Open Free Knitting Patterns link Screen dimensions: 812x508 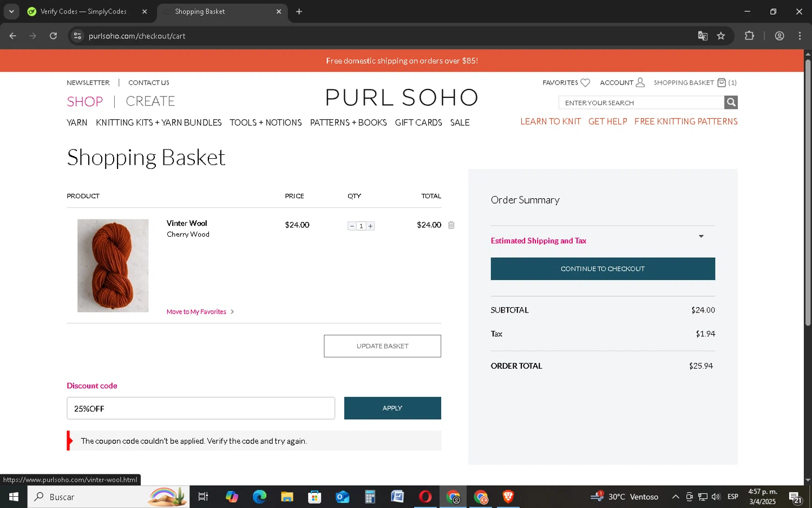point(686,121)
